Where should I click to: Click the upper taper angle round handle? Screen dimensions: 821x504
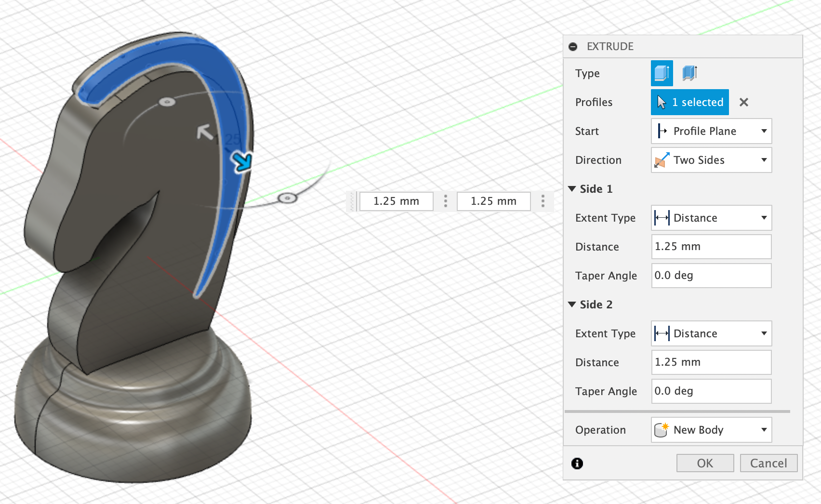[x=167, y=102]
